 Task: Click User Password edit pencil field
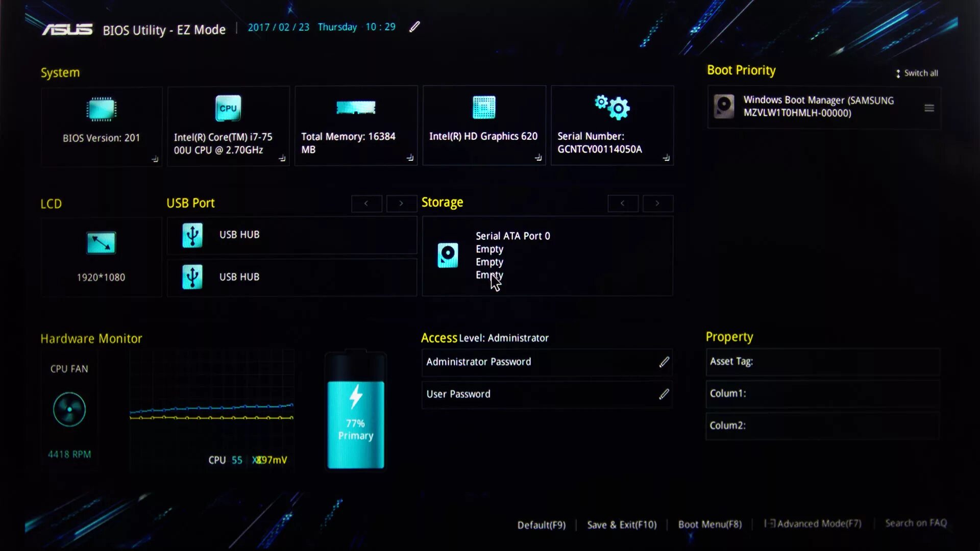664,394
